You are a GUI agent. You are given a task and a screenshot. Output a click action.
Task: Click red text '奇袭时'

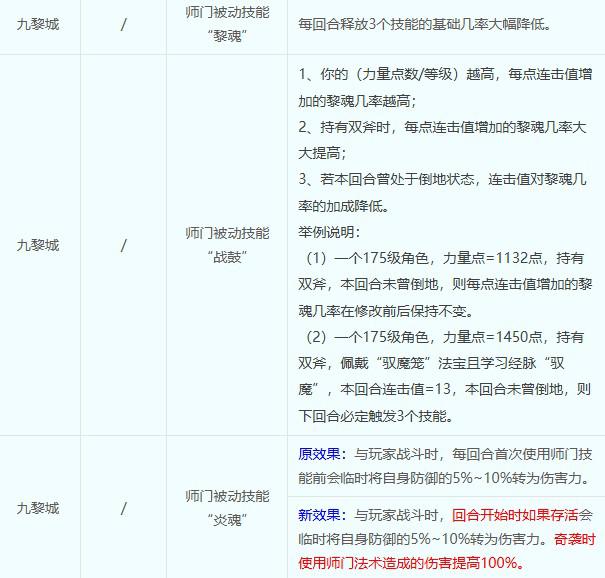575,539
